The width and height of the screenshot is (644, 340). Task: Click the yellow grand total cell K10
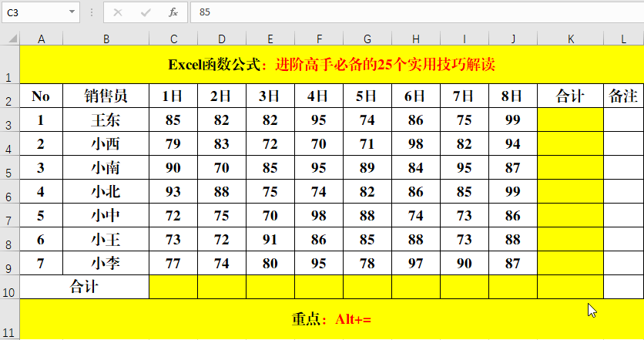pyautogui.click(x=570, y=287)
